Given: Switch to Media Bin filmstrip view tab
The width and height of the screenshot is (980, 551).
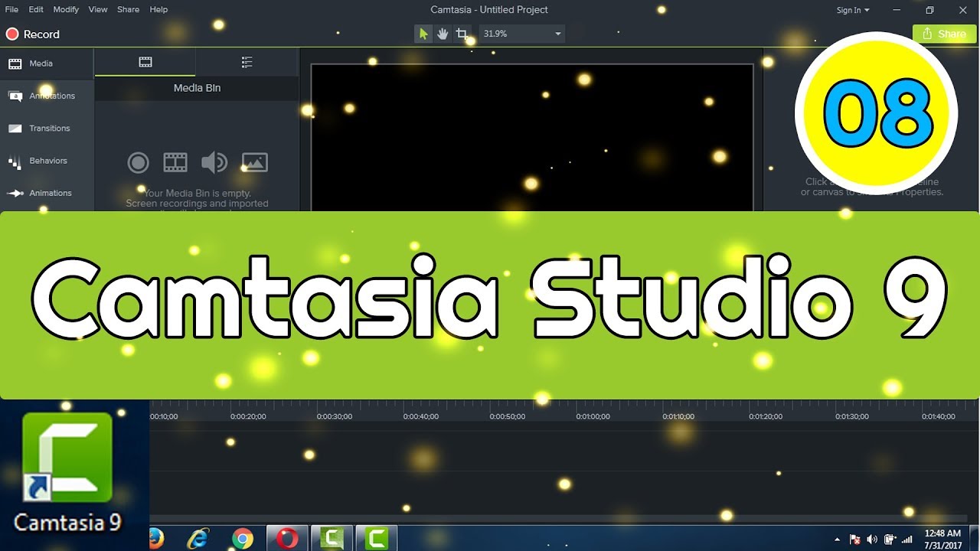Looking at the screenshot, I should pos(145,62).
